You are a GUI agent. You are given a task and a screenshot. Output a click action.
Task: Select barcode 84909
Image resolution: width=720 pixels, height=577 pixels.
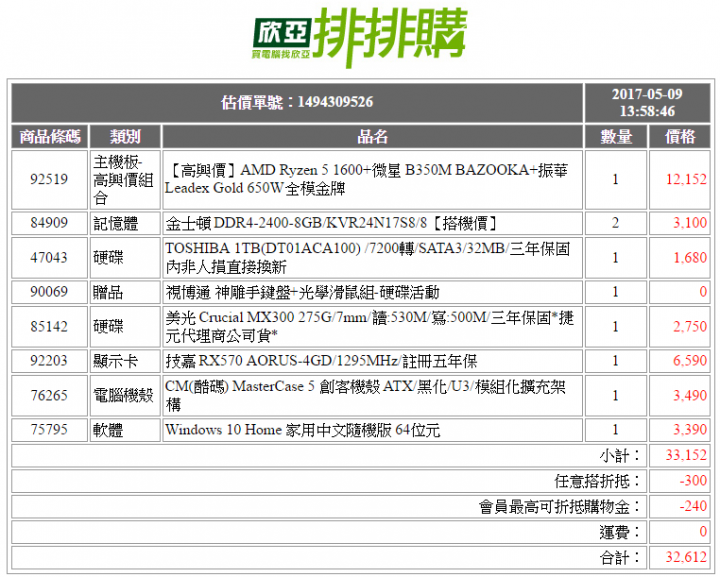[x=49, y=223]
